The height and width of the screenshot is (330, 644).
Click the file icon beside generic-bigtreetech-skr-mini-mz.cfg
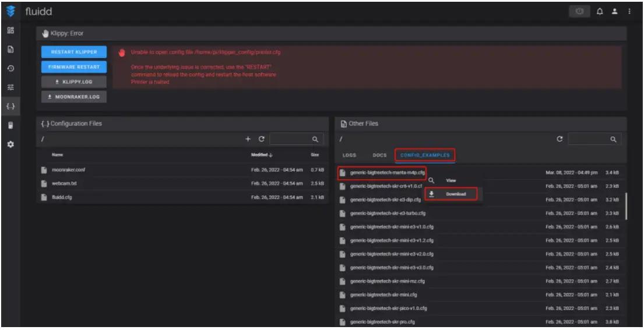pos(342,281)
